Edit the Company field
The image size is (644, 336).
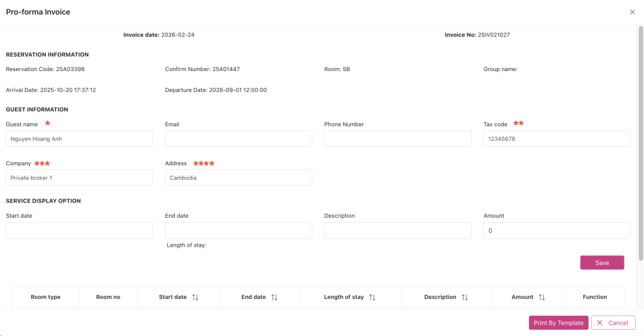click(x=79, y=178)
